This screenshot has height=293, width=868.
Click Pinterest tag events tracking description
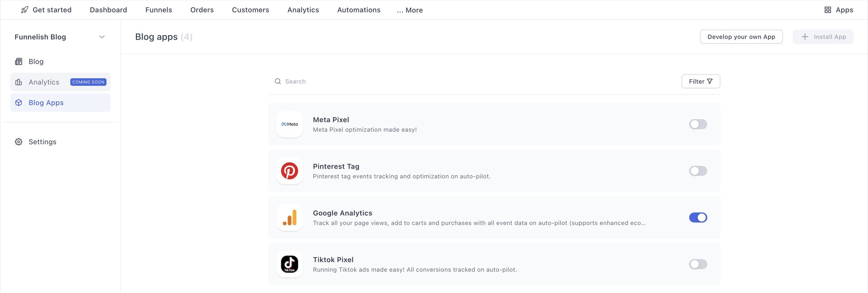coord(402,176)
